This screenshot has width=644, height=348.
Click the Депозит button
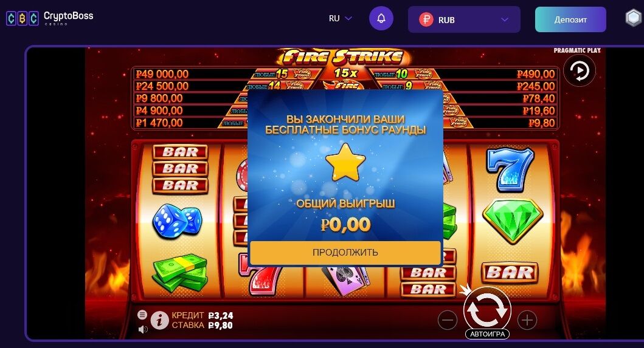570,19
